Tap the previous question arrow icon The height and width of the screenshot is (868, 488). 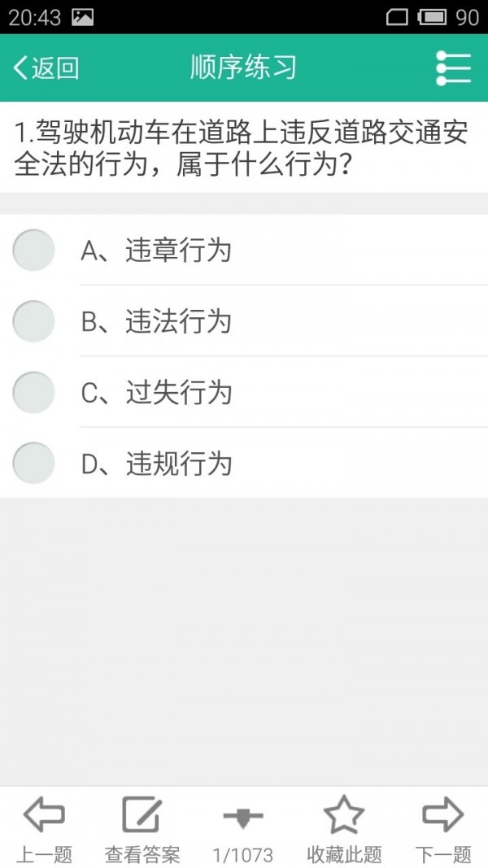point(45,813)
